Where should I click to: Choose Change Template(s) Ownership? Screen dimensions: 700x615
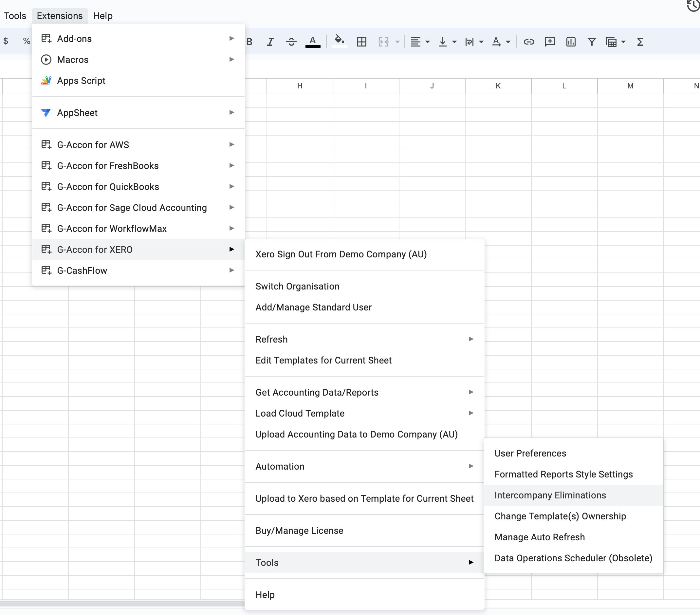coord(573,516)
